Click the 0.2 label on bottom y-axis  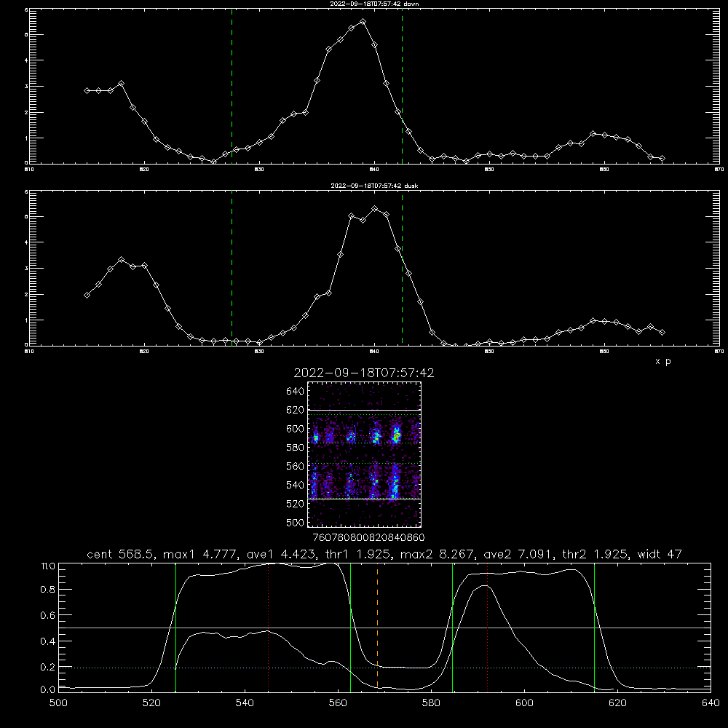tap(48, 667)
